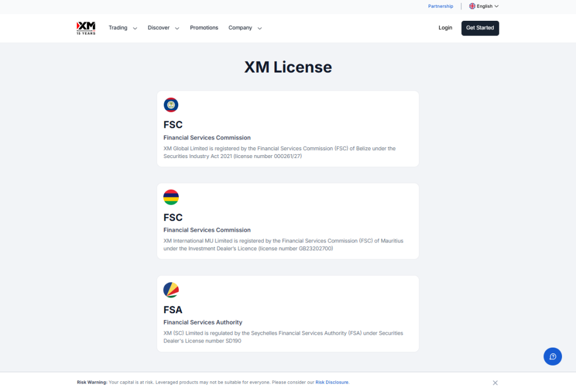Expand the Discover menu chevron
576x392 pixels.
point(177,28)
